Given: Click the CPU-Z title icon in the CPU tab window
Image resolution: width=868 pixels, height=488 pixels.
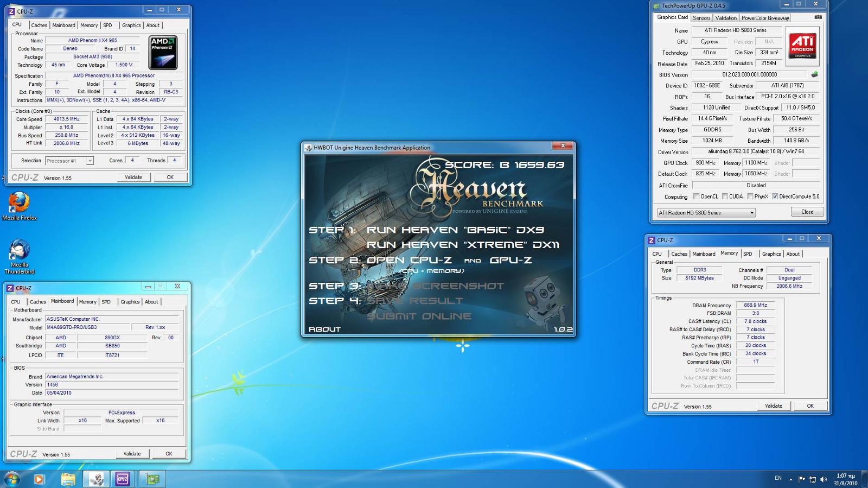Looking at the screenshot, I should coord(11,11).
